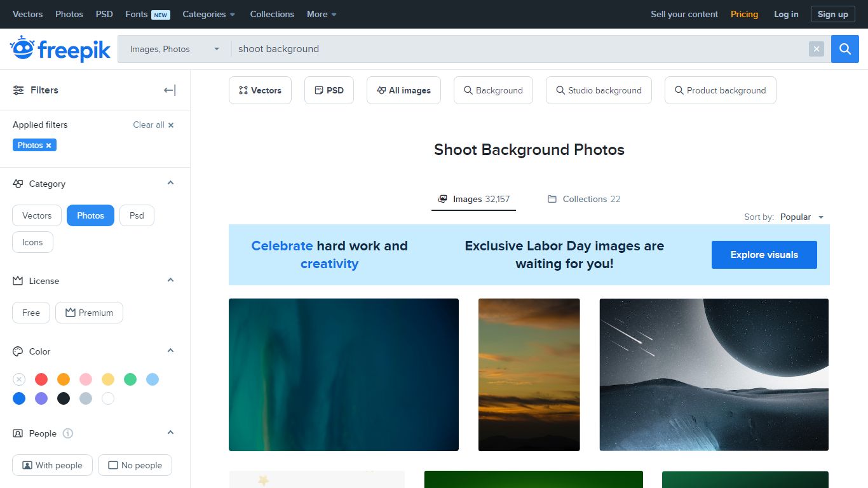This screenshot has height=488, width=868.
Task: Click the Explore visuals button
Action: tap(764, 255)
